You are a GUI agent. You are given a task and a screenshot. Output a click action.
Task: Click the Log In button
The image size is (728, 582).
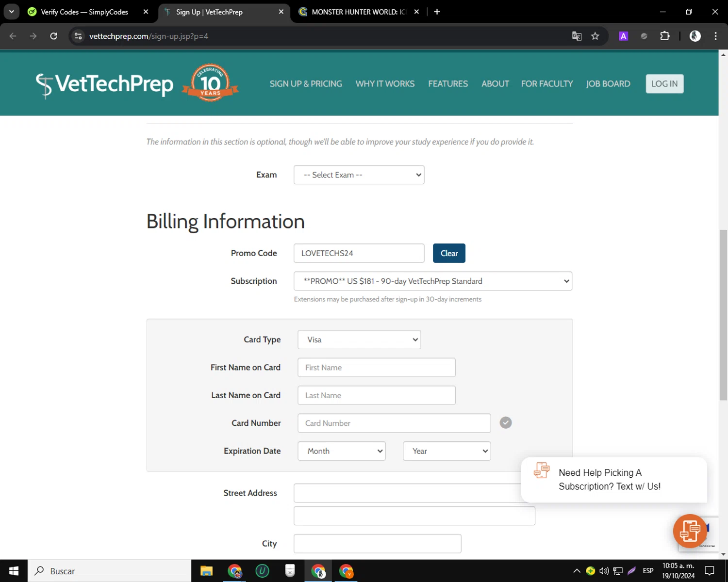(664, 84)
